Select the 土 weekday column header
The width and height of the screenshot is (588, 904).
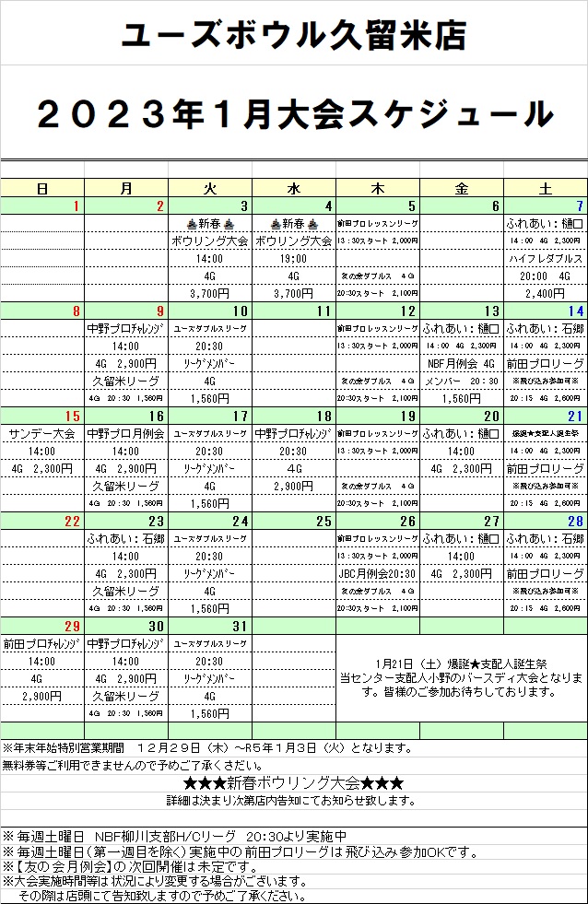point(546,189)
